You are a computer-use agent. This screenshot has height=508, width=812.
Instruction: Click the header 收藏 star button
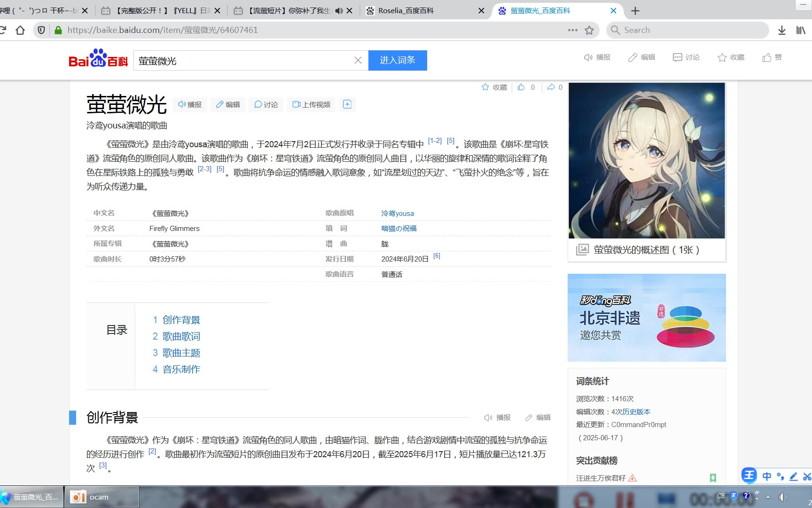tap(731, 57)
